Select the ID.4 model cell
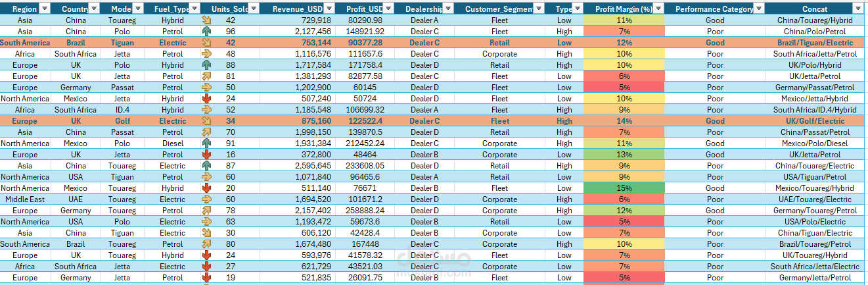 (x=122, y=110)
